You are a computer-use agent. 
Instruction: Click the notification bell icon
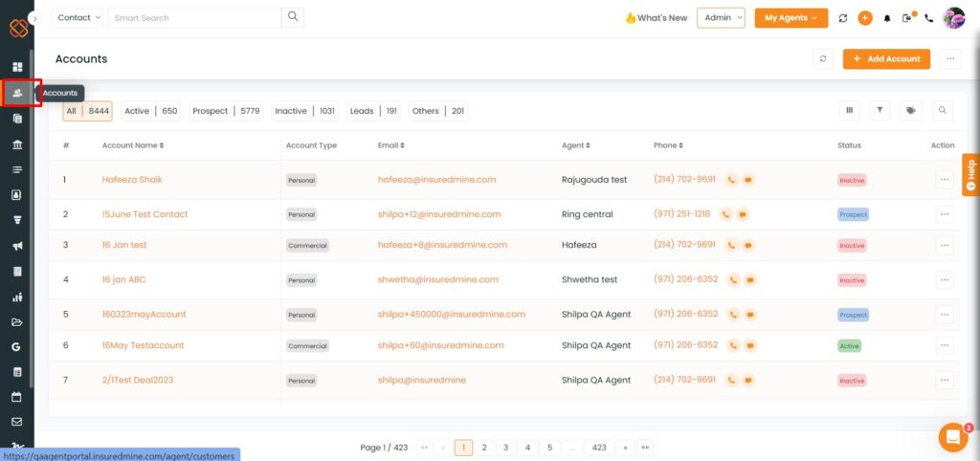pos(886,18)
